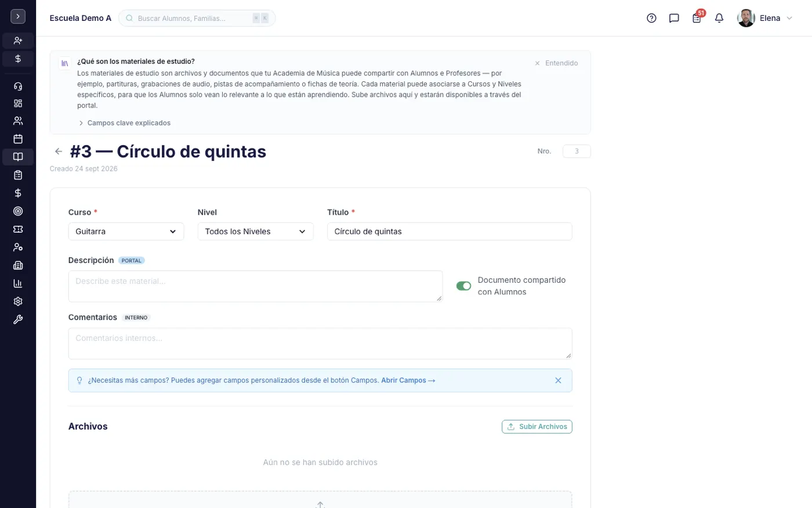The width and height of the screenshot is (812, 508).
Task: Click the PORTAL badge next to Descripción
Action: 132,261
